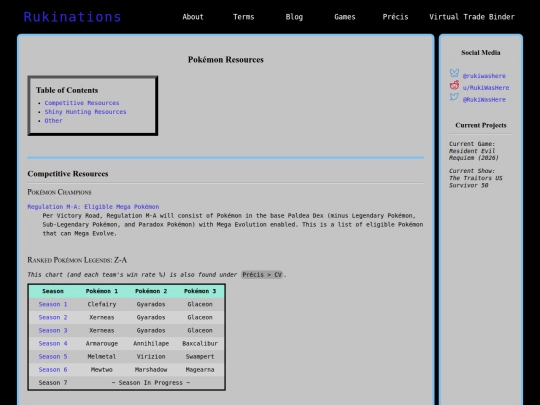Click the Season 7 row label
Viewport: 540px width, 405px height.
point(53,383)
